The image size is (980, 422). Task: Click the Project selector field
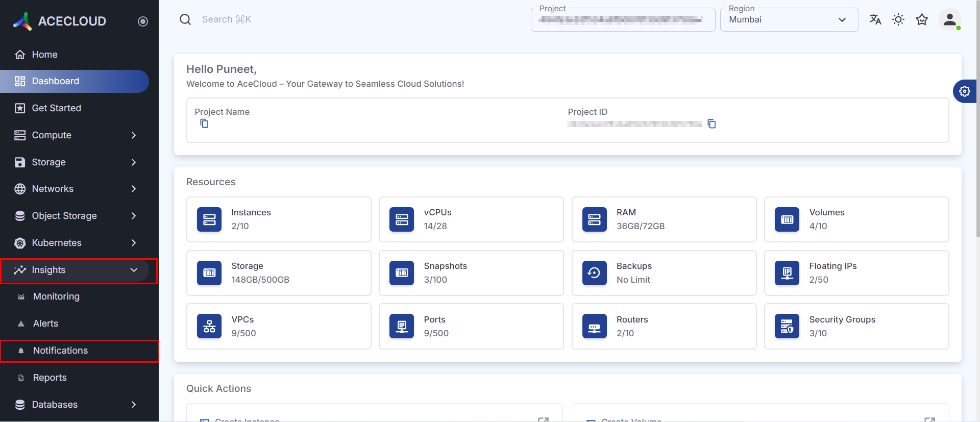(622, 20)
